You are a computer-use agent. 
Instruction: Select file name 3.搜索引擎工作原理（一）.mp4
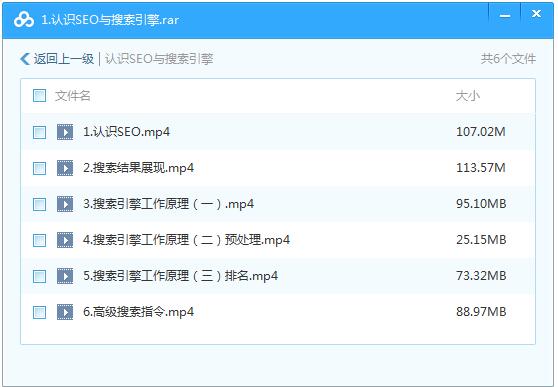point(168,204)
